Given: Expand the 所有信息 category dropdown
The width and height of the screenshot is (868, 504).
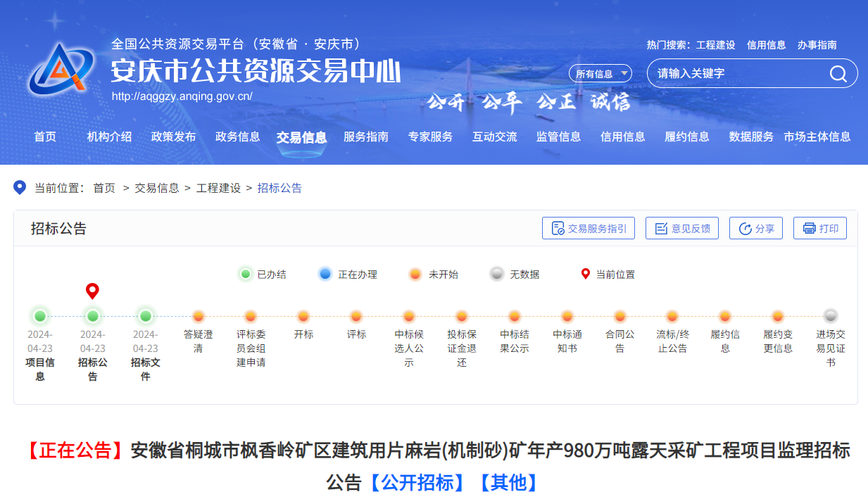Looking at the screenshot, I should (600, 74).
